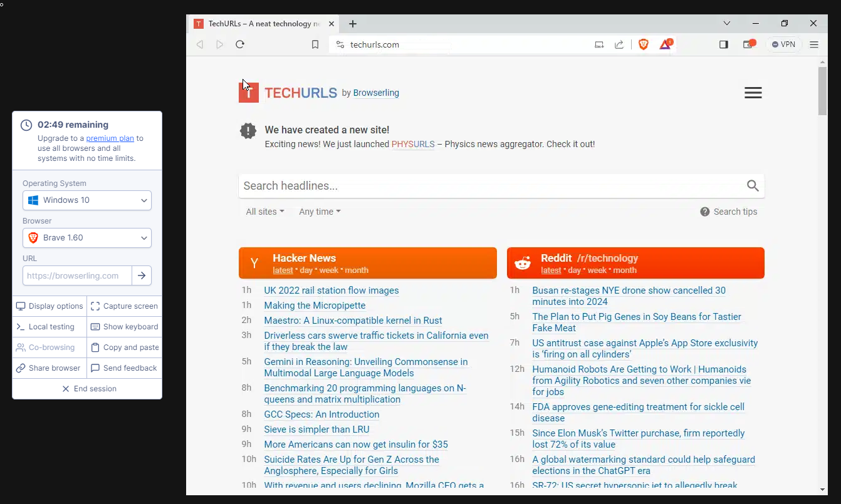841x504 pixels.
Task: Toggle the VPN connection
Action: click(x=783, y=44)
